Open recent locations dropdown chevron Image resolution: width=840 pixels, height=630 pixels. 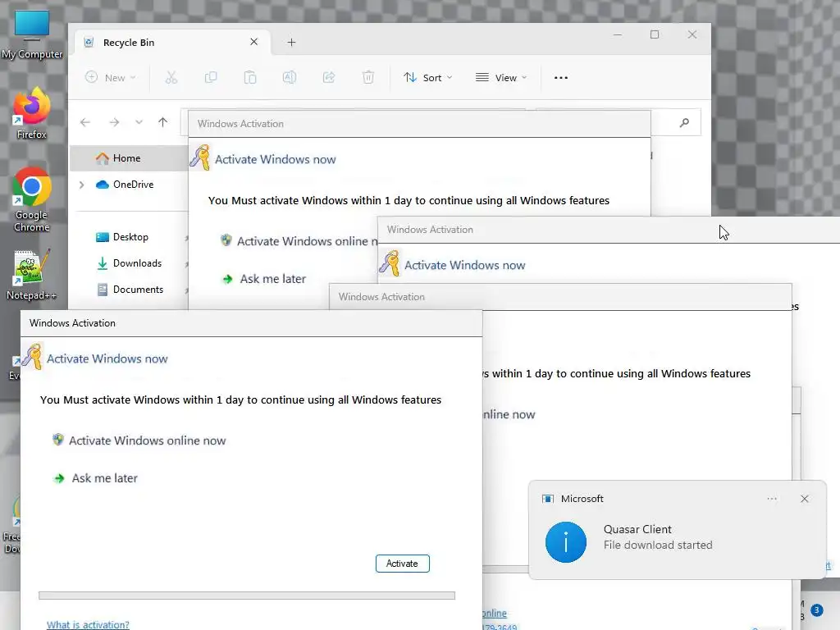click(139, 123)
